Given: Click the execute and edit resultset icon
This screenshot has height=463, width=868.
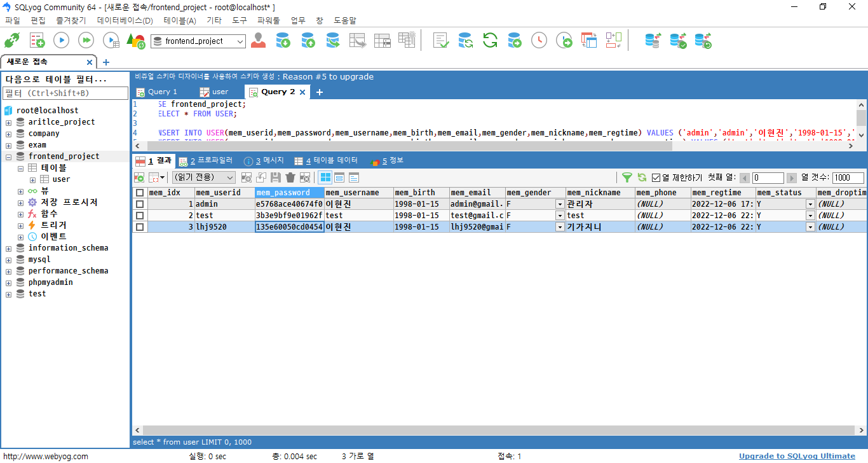Looking at the screenshot, I should 111,41.
